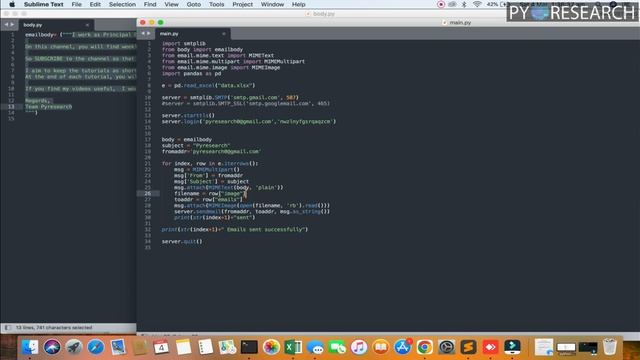Viewport: 640px width, 360px height.
Task: Open App Store in the dock
Action: click(403, 347)
